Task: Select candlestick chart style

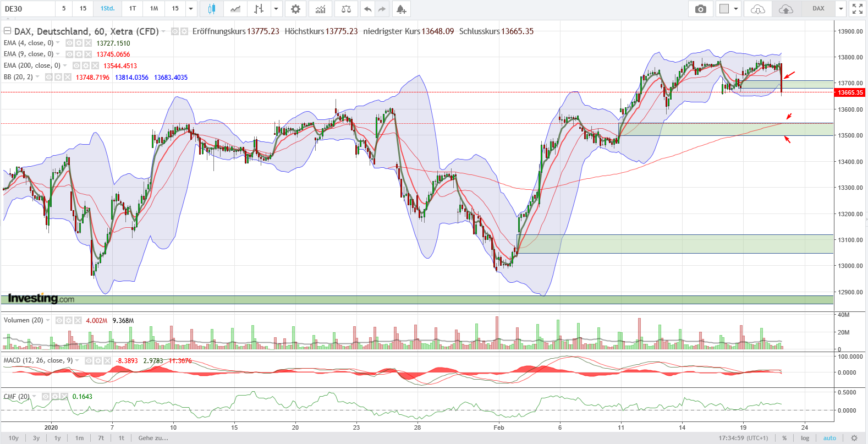Action: (211, 9)
